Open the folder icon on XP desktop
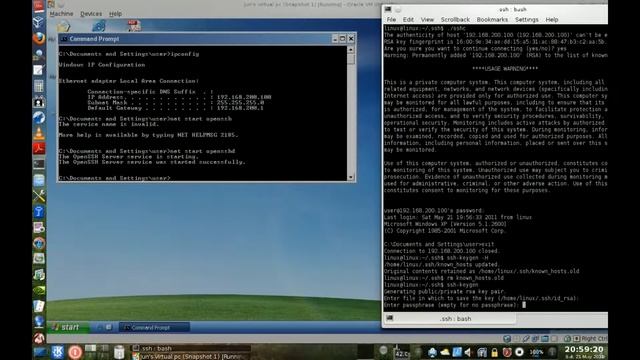The height and width of the screenshot is (360, 640). coord(63,26)
